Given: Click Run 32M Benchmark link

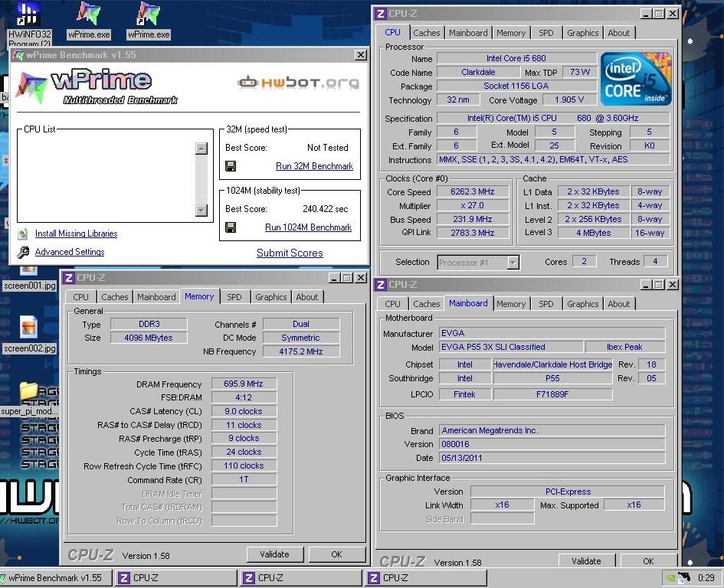Looking at the screenshot, I should point(314,166).
